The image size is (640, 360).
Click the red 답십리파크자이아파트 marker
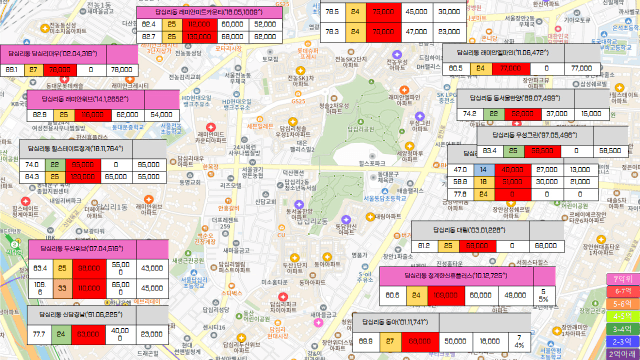coord(283,297)
